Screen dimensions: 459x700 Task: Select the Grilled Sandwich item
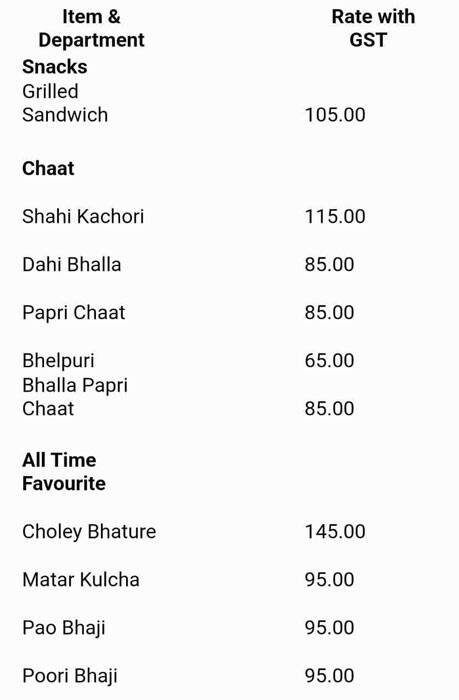click(65, 103)
